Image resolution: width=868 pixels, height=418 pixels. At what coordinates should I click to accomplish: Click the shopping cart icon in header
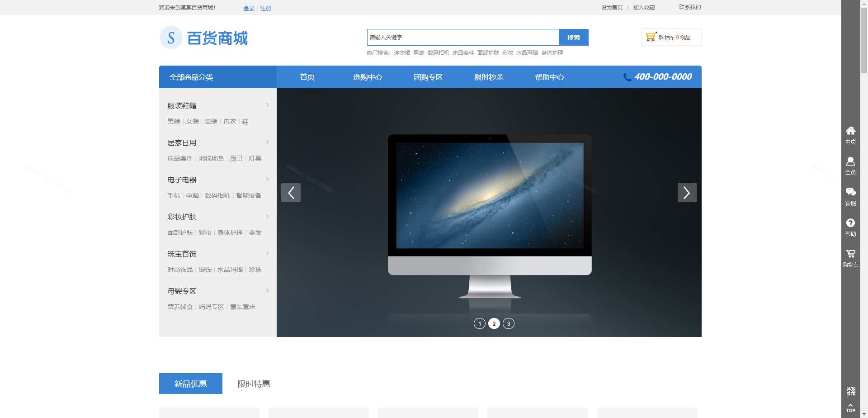tap(651, 37)
